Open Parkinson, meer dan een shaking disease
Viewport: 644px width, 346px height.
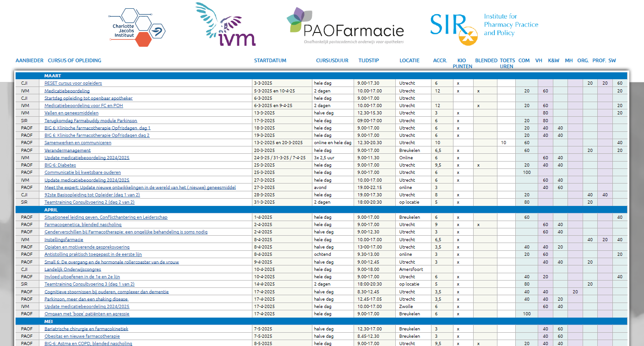[x=86, y=299]
